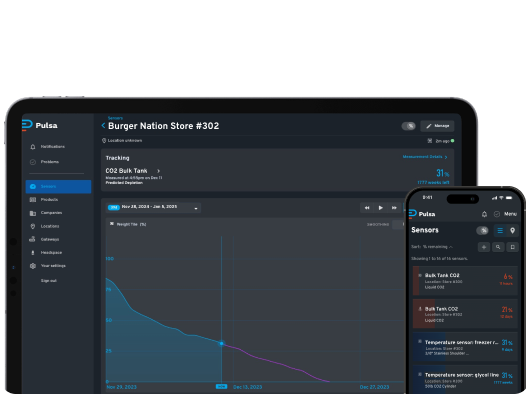Open the Bulk Tank CO2 6% sensor card
The height and width of the screenshot is (395, 530).
465,281
